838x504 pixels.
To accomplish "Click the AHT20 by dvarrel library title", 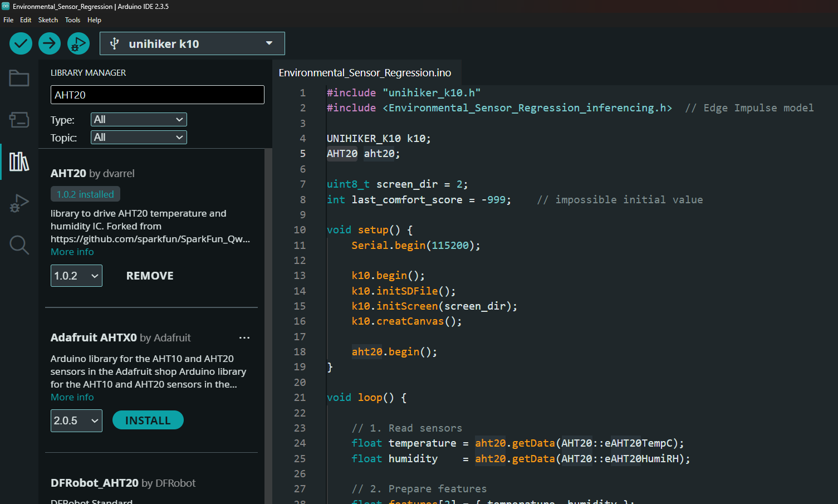I will click(x=92, y=173).
